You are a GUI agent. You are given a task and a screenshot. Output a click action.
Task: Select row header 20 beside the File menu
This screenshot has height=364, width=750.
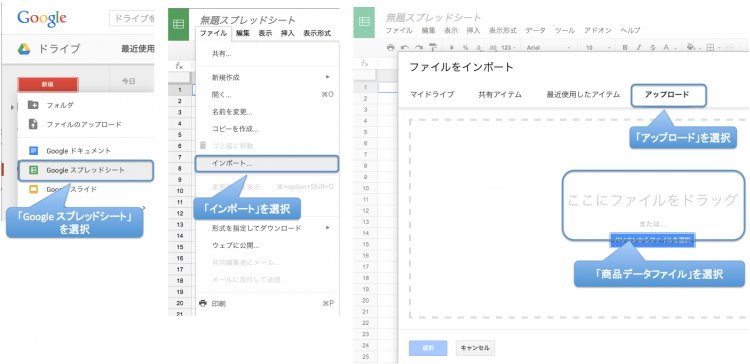[x=179, y=303]
